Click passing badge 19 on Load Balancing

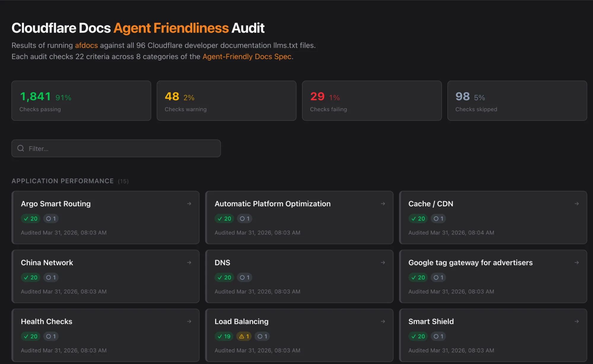pos(224,336)
